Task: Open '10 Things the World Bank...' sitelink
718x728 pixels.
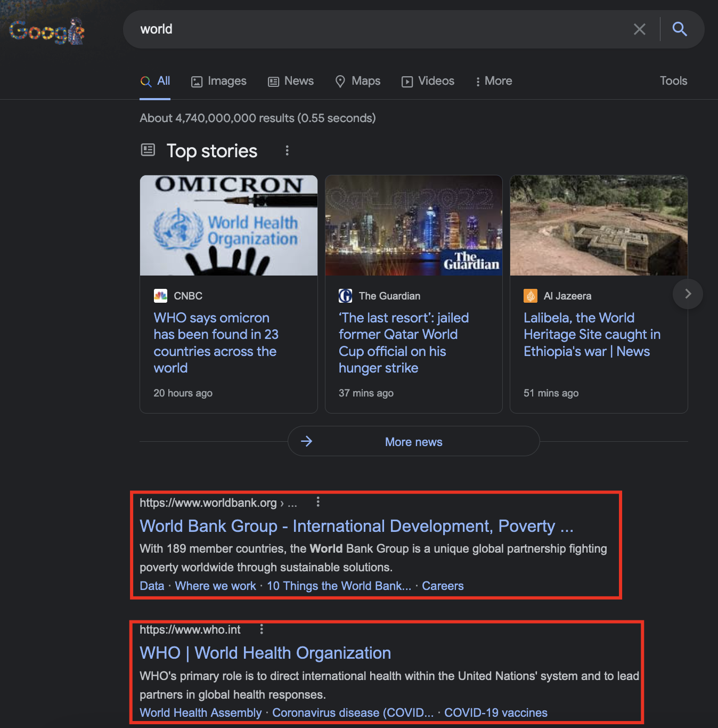Action: click(x=339, y=586)
